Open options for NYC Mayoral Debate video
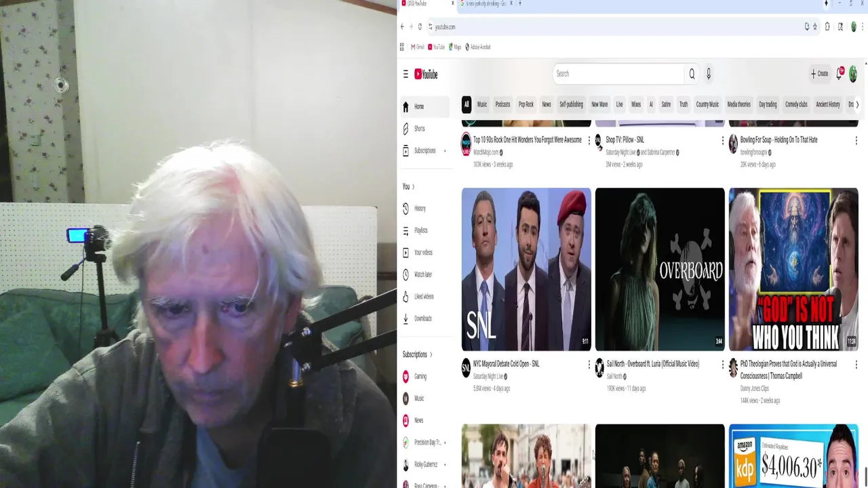The image size is (868, 488). click(589, 365)
